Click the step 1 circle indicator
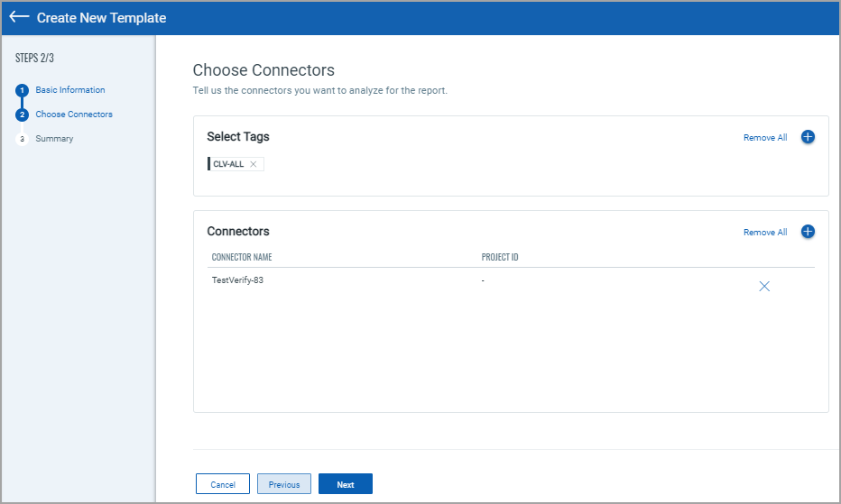Viewport: 841px width, 504px height. (23, 90)
